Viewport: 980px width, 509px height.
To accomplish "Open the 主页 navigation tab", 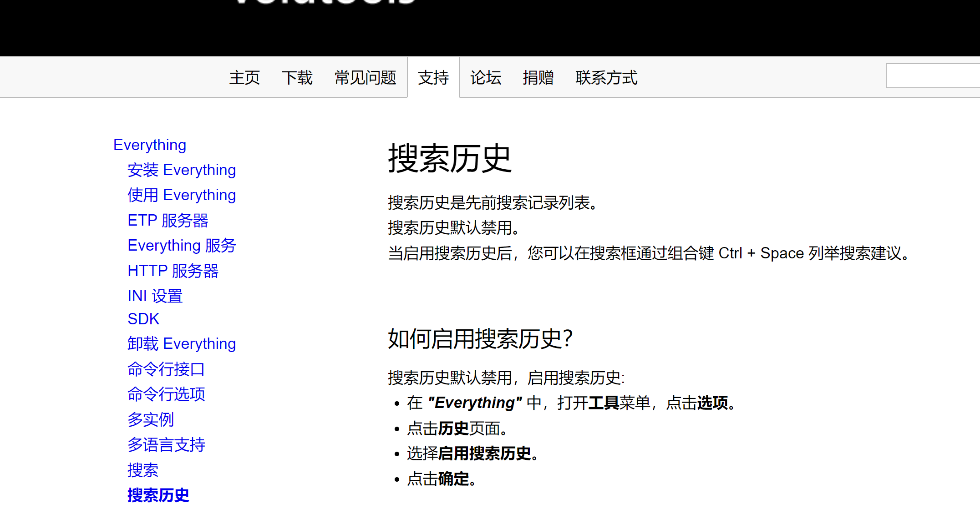I will pos(244,78).
